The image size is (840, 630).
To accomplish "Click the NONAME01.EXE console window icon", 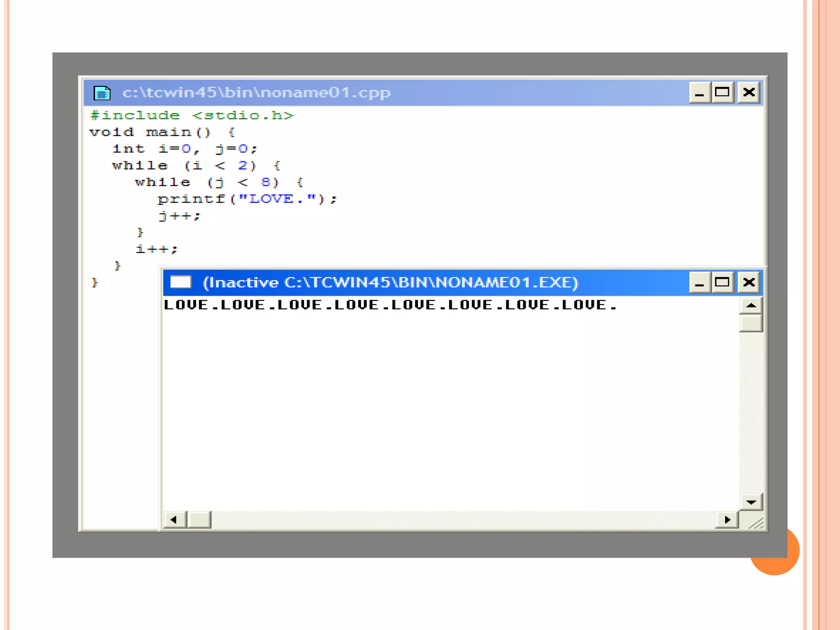I will point(180,282).
